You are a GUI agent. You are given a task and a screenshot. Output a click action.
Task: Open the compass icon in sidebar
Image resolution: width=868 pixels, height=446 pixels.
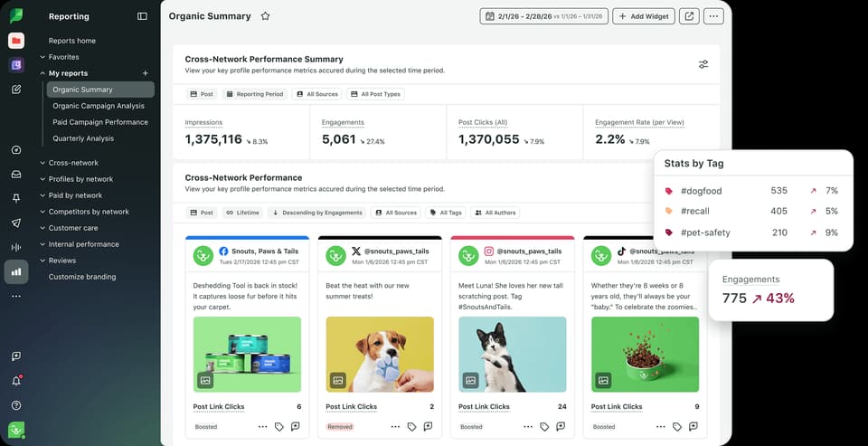coord(16,150)
